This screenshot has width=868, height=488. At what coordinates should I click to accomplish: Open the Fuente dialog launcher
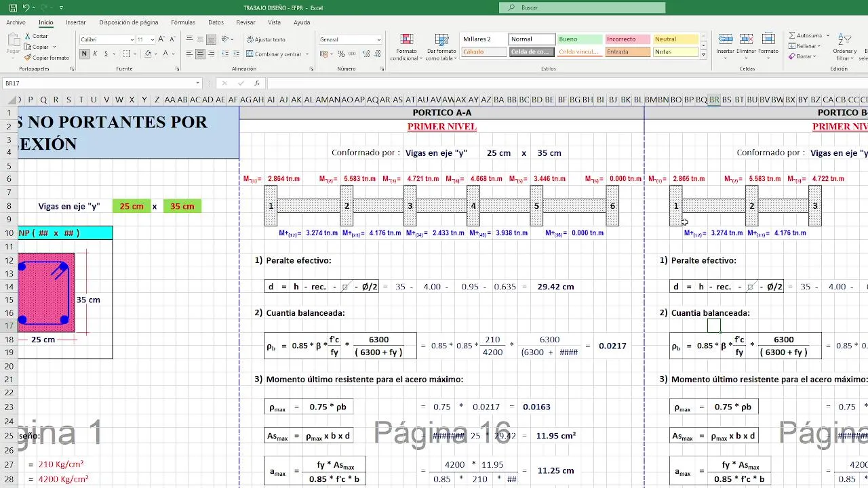pos(178,69)
